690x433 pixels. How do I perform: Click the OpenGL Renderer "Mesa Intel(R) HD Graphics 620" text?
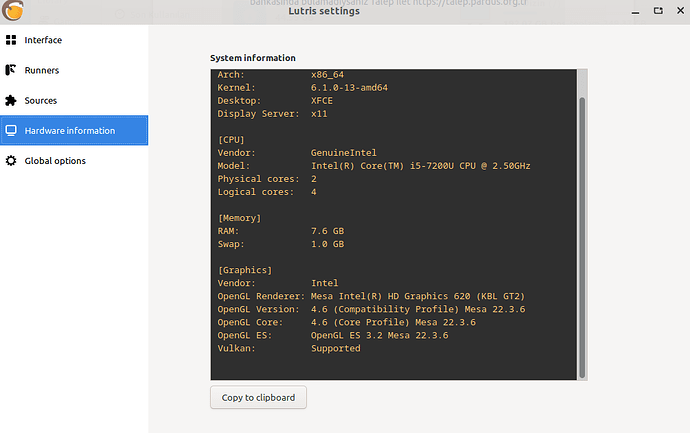[x=390, y=296]
